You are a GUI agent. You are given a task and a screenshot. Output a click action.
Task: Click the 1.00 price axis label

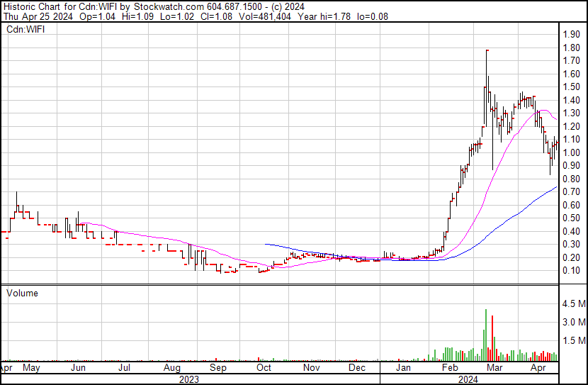click(x=570, y=153)
